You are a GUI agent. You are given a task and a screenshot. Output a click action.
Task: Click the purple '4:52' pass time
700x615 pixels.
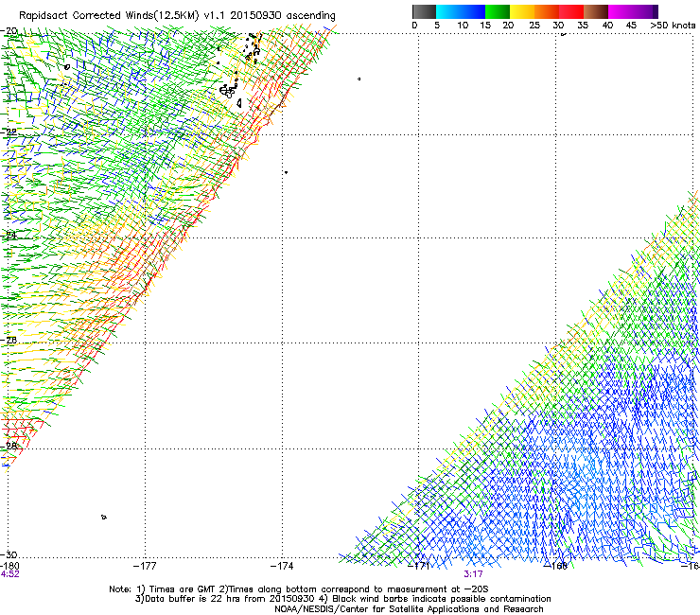pyautogui.click(x=9, y=574)
